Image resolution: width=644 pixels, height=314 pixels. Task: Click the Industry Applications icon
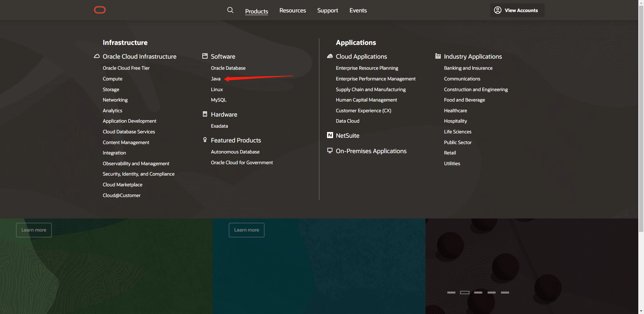click(x=438, y=56)
